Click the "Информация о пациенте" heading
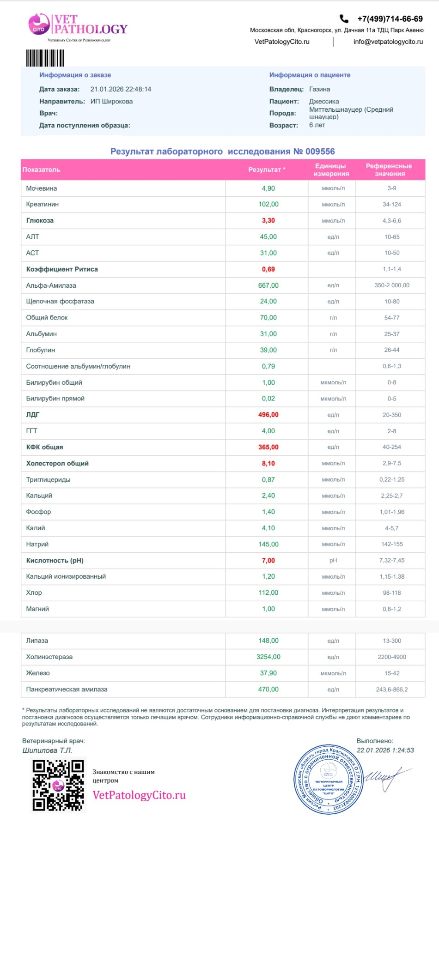The image size is (439, 980). pyautogui.click(x=310, y=75)
